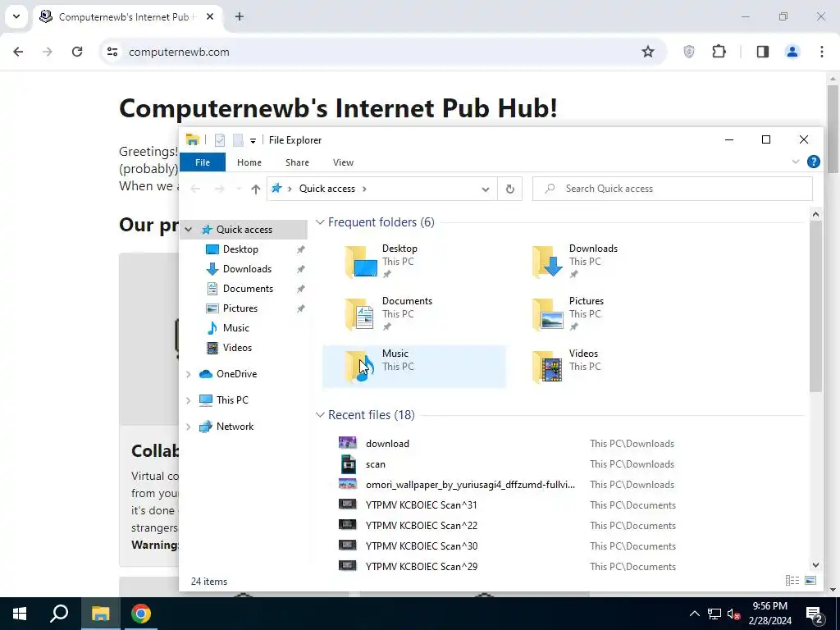The image size is (840, 630).
Task: Expand the This PC tree node
Action: pyautogui.click(x=189, y=400)
